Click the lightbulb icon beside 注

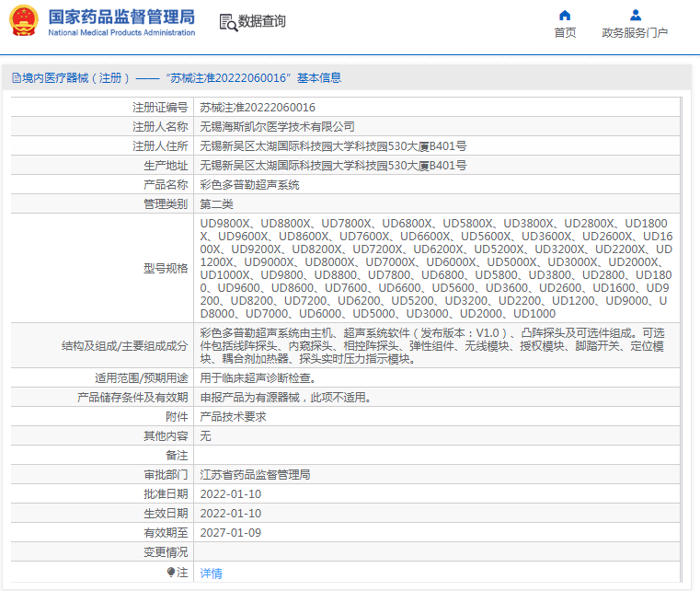point(171,572)
